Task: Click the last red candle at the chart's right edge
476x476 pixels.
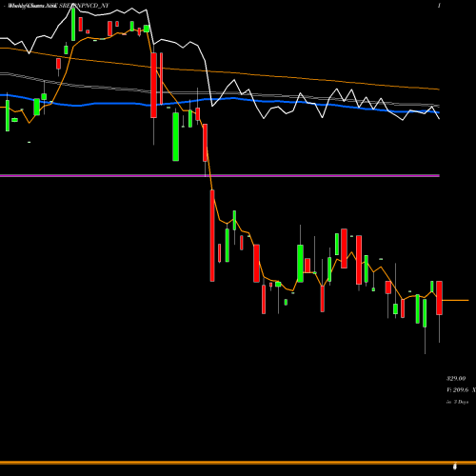Action: (x=439, y=298)
